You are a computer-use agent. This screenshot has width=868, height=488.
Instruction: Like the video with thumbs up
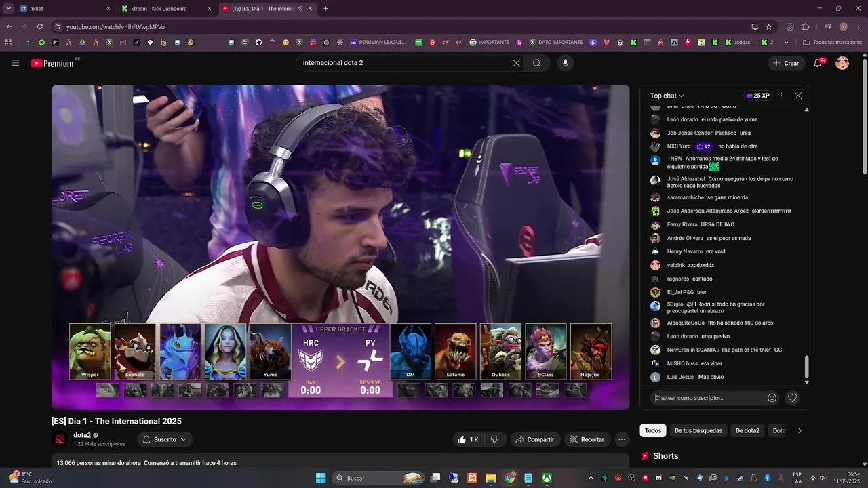pos(468,439)
